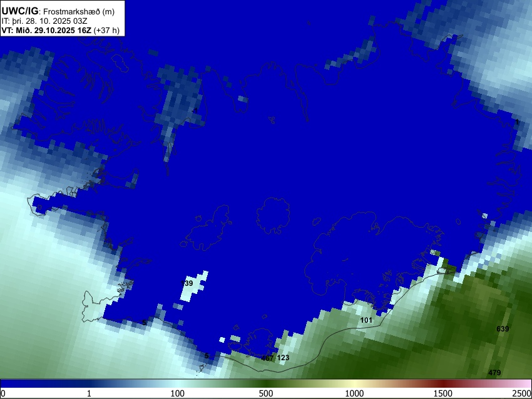
Task: Click the 'VT: Mið. 29.10.2025 16Z (+37 h)' line
Action: [60, 30]
